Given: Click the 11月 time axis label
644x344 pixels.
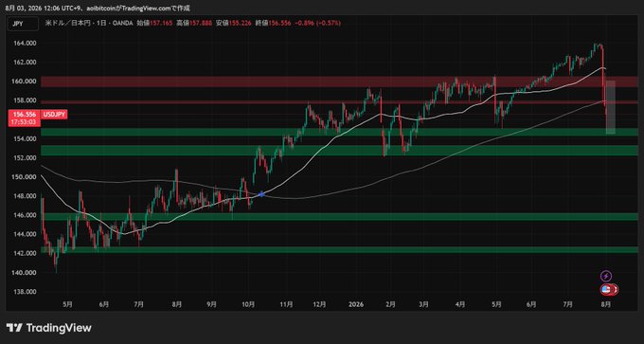Looking at the screenshot, I should tap(286, 304).
